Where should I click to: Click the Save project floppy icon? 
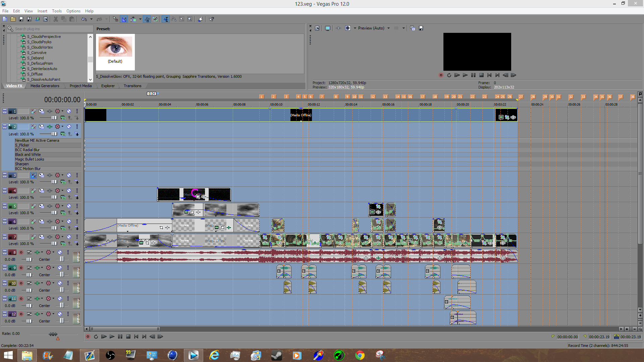[21, 19]
